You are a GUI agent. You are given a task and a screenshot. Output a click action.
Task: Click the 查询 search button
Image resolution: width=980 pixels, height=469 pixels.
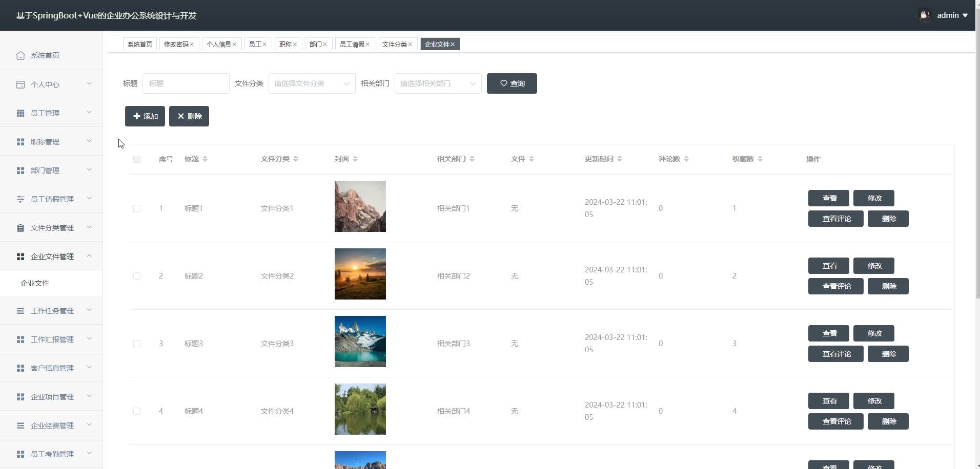point(512,83)
